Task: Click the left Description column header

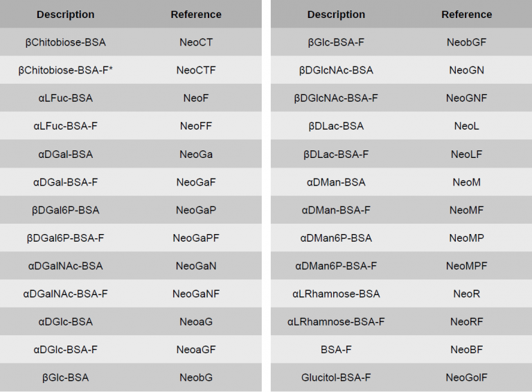Action: tap(65, 15)
